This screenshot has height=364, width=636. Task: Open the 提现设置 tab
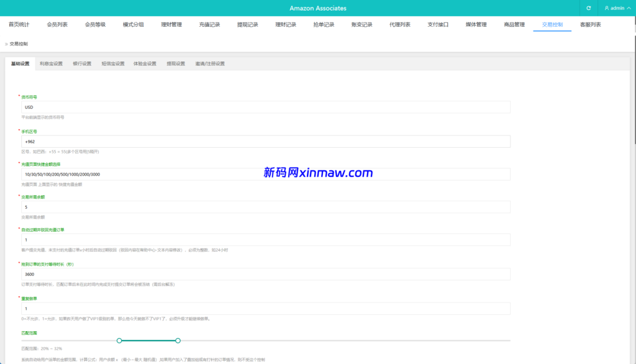coord(176,63)
